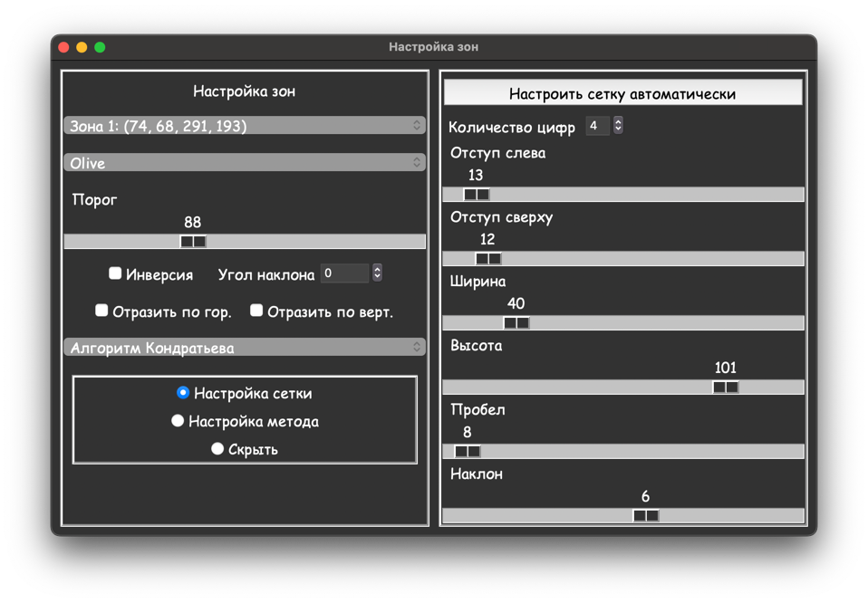Click the Порог threshold slider handle
Viewport: 868px width, 603px height.
coord(193,242)
